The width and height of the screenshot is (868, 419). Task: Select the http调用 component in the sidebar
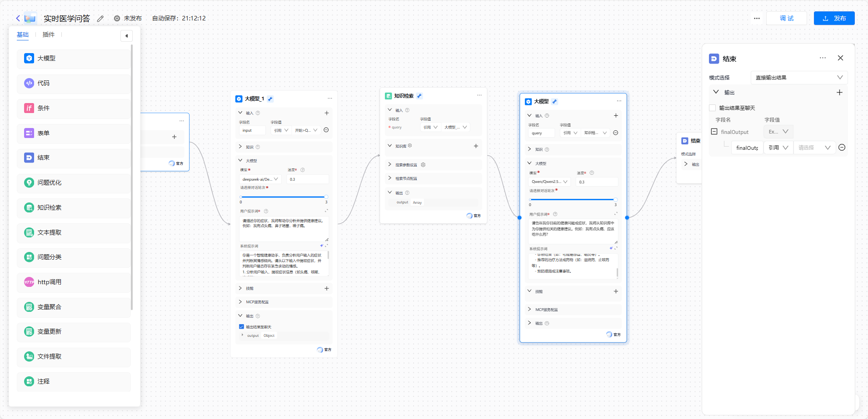(74, 282)
